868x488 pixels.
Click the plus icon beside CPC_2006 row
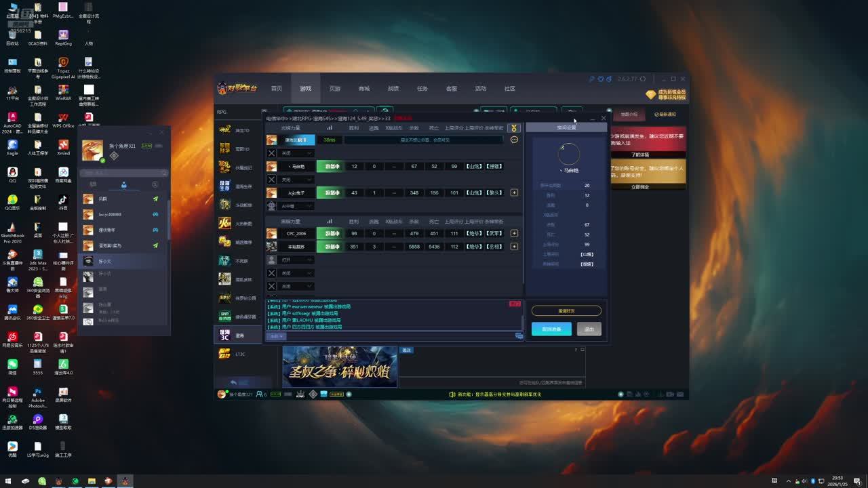tap(514, 233)
